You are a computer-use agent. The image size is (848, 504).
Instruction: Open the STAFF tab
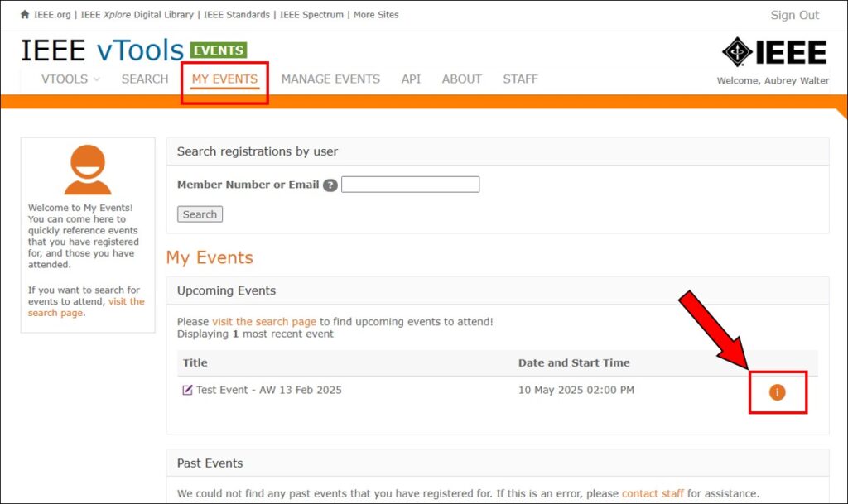pyautogui.click(x=520, y=79)
